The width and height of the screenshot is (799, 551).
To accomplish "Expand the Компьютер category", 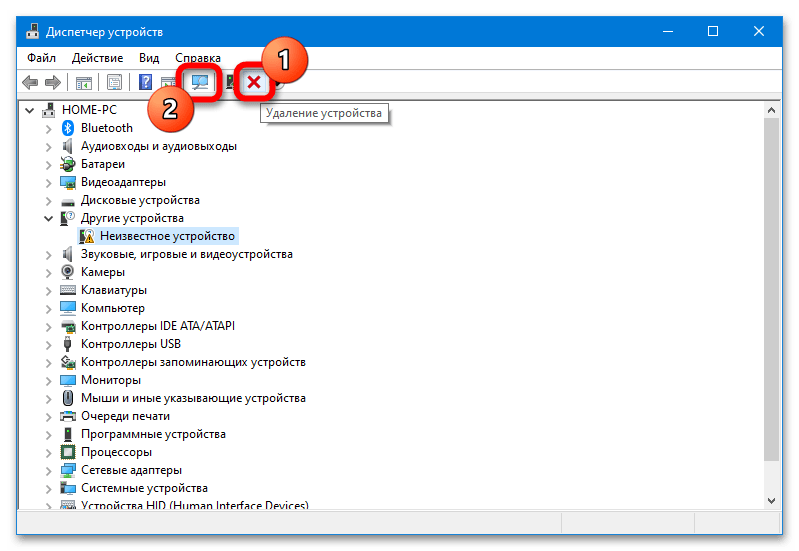I will coord(48,308).
